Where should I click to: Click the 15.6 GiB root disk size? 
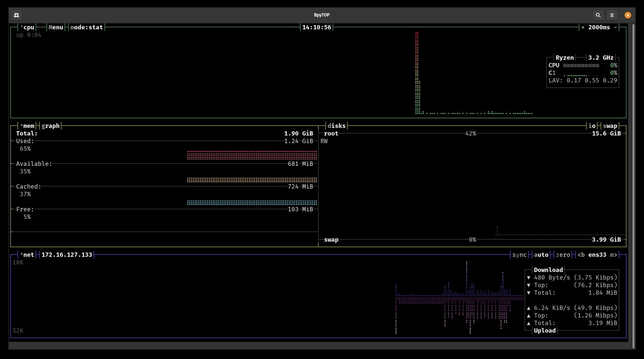606,134
